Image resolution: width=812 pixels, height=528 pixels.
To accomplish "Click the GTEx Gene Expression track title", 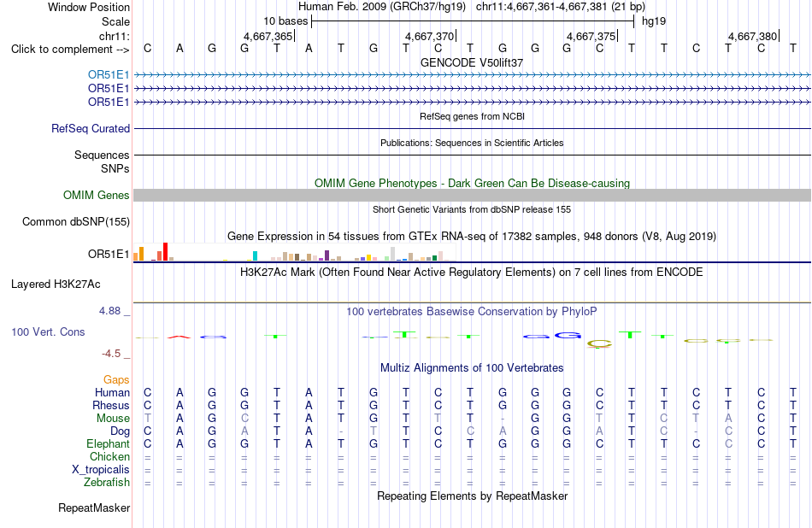I will tap(472, 237).
